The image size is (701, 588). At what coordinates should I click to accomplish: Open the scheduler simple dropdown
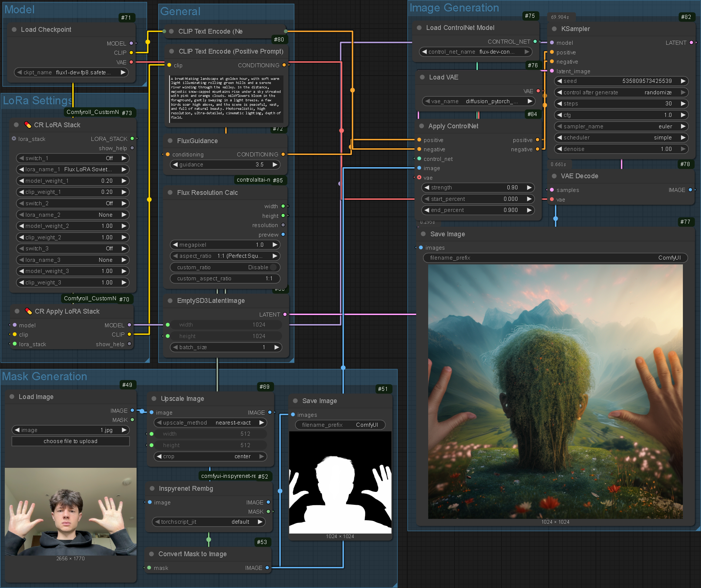pyautogui.click(x=621, y=138)
